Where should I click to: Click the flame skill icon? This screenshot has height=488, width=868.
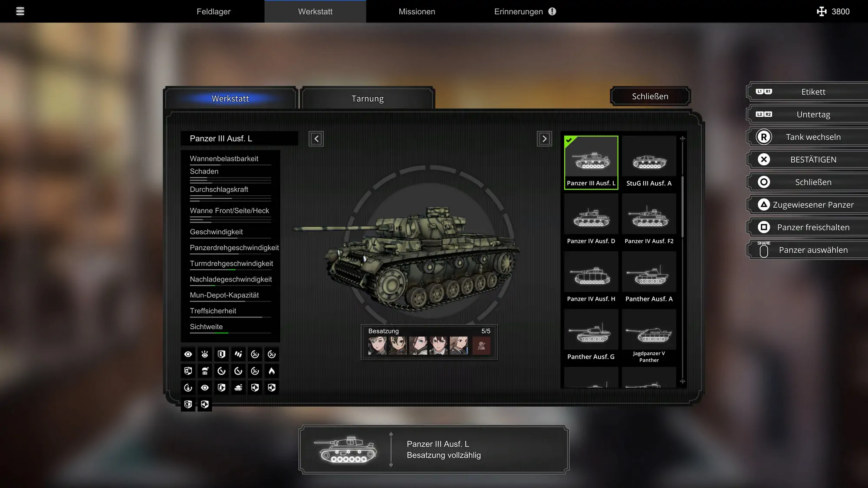coord(272,371)
